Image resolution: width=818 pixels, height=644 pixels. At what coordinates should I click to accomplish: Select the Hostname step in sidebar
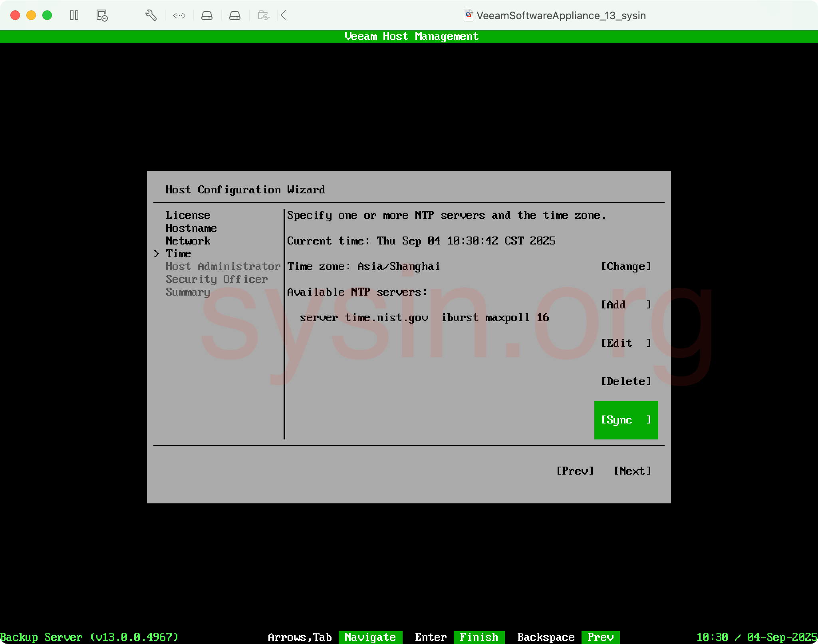[191, 228]
